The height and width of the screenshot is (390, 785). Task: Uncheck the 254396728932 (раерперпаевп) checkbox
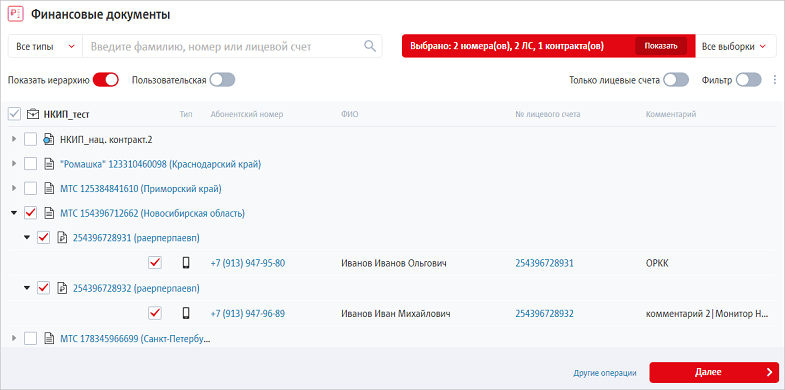[x=44, y=288]
